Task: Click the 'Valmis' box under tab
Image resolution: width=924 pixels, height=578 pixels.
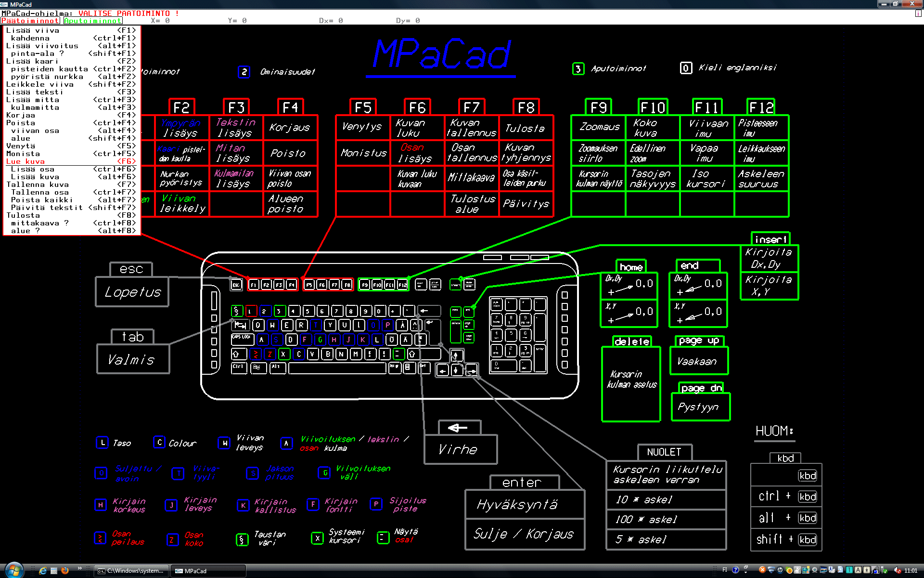Action: (133, 359)
